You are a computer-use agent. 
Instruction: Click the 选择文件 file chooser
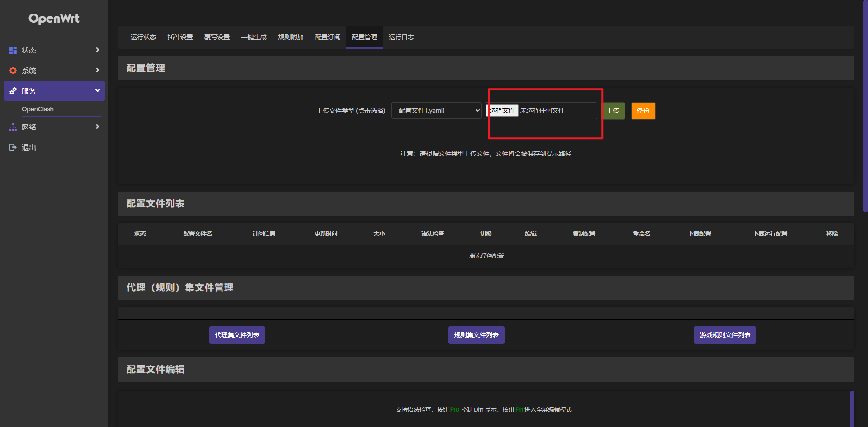(x=502, y=110)
